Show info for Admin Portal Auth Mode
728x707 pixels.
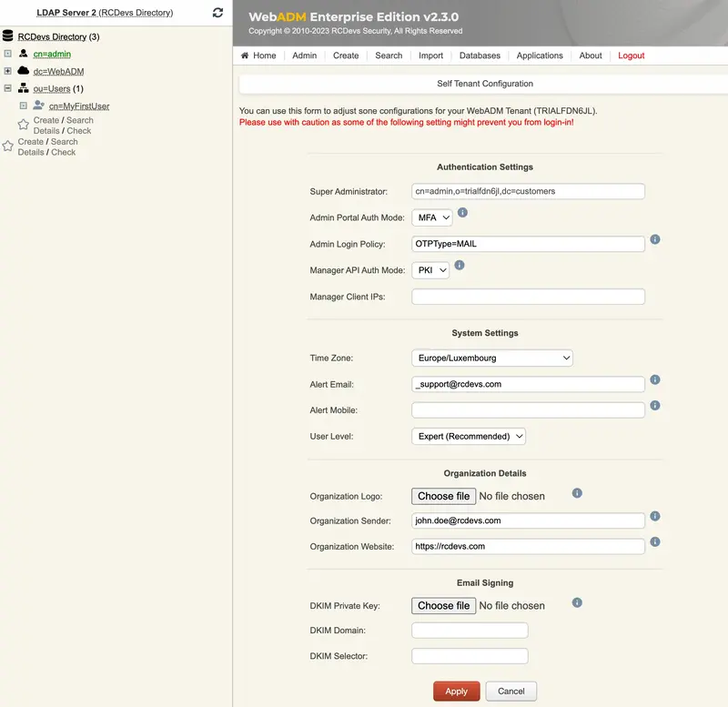(462, 213)
